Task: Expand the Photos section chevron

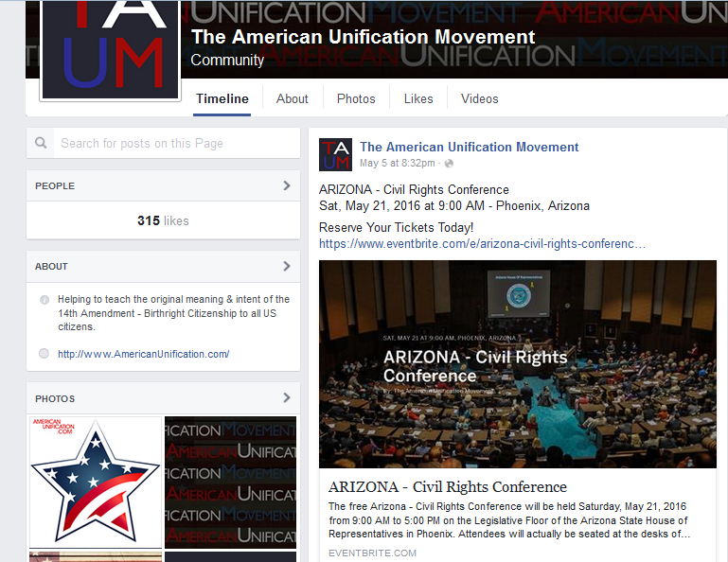Action: click(x=287, y=397)
